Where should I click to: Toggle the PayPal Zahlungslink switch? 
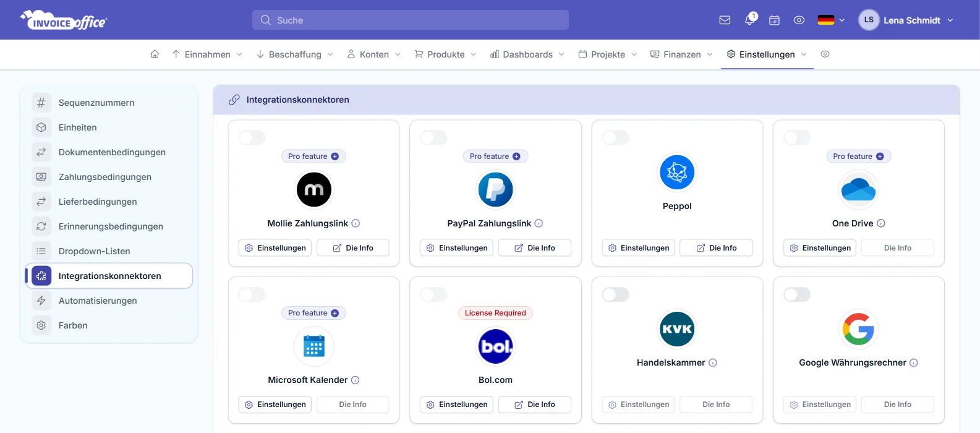click(433, 137)
